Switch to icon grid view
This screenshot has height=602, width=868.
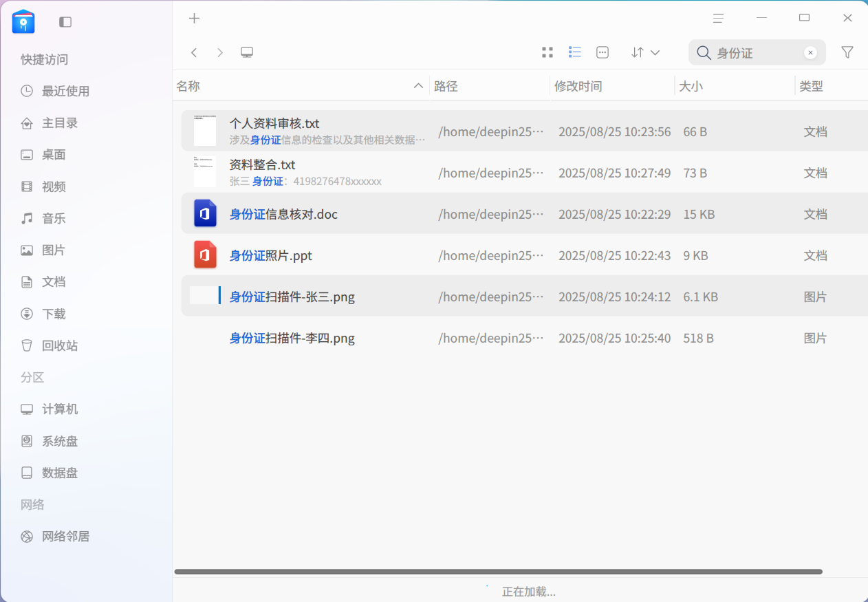click(547, 52)
